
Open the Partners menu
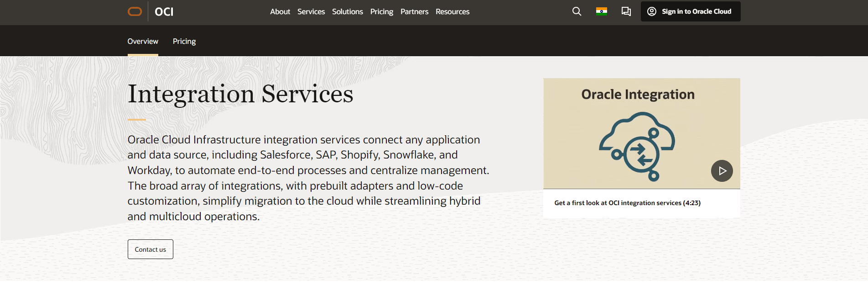[414, 11]
